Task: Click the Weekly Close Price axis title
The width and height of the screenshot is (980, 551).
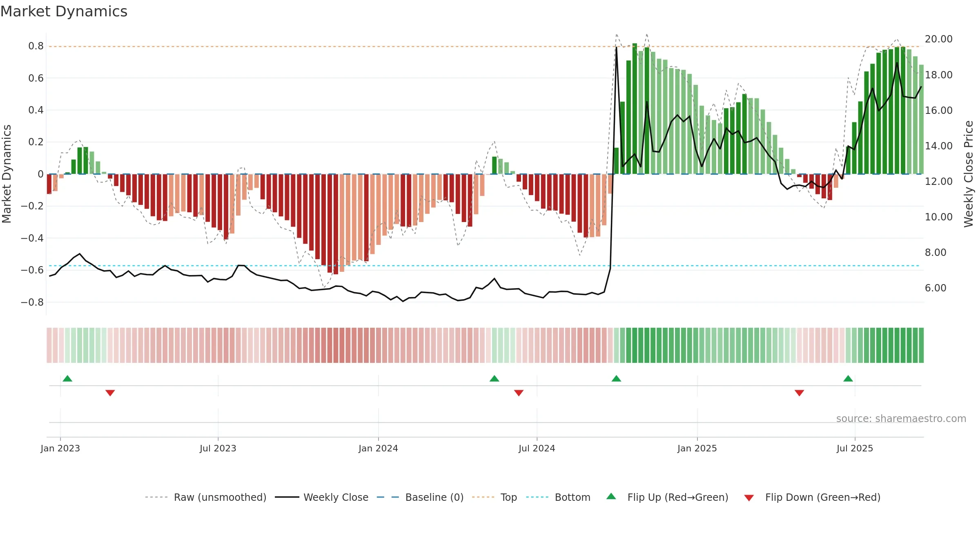Action: point(968,174)
